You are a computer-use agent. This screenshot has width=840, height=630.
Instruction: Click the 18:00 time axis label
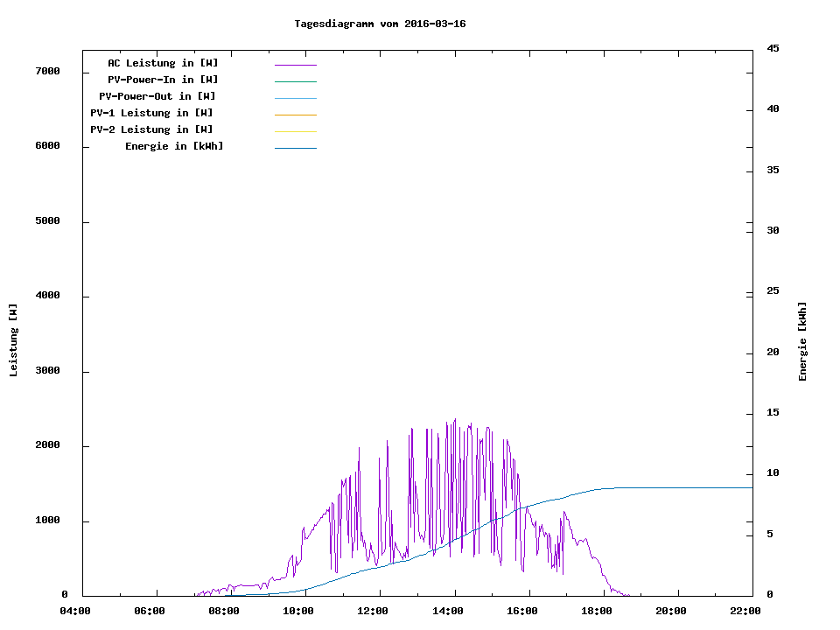pos(598,611)
